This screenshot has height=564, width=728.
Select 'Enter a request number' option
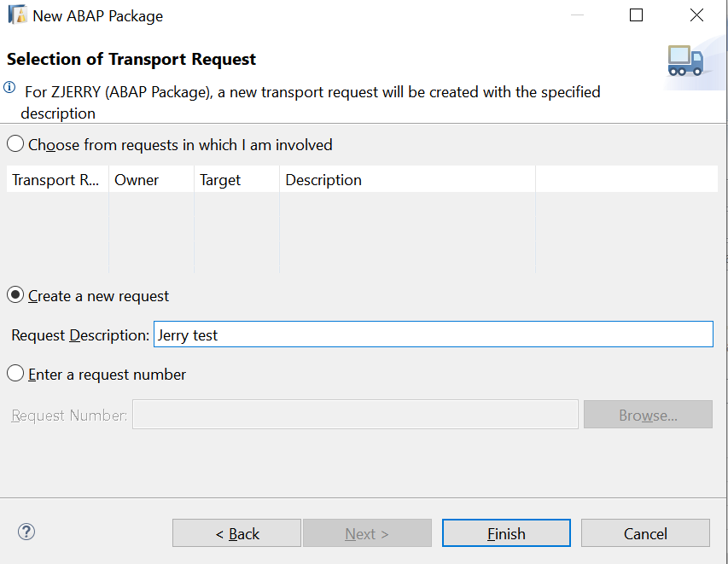tap(15, 374)
